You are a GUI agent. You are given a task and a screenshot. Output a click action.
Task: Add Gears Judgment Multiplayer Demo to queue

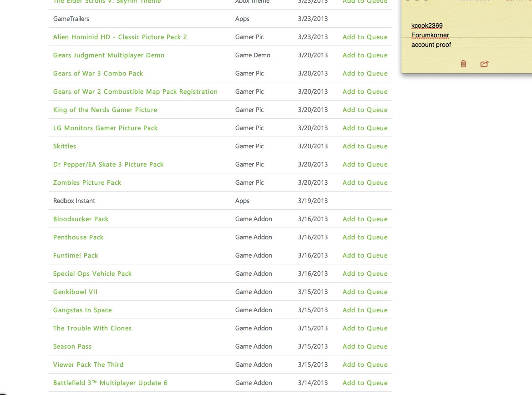[365, 56]
